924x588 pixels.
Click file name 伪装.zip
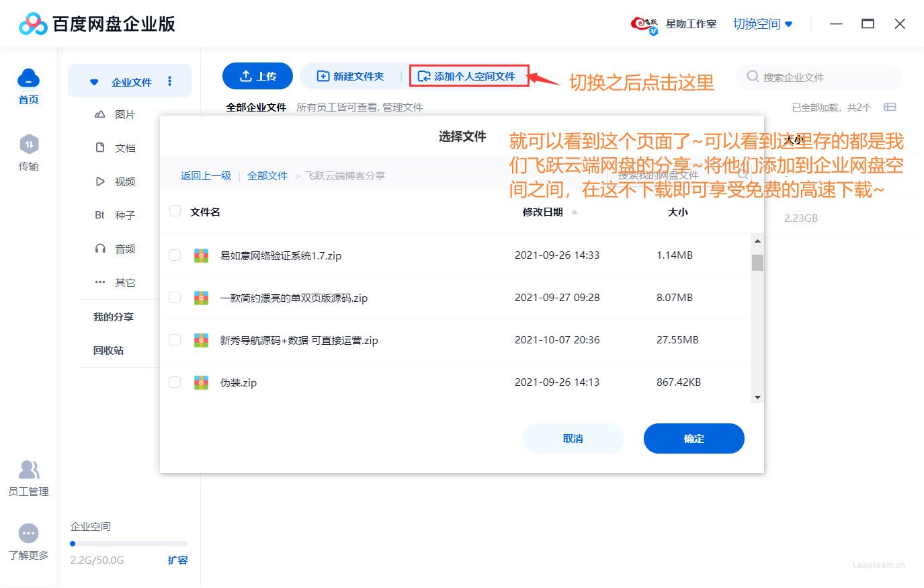pos(239,382)
